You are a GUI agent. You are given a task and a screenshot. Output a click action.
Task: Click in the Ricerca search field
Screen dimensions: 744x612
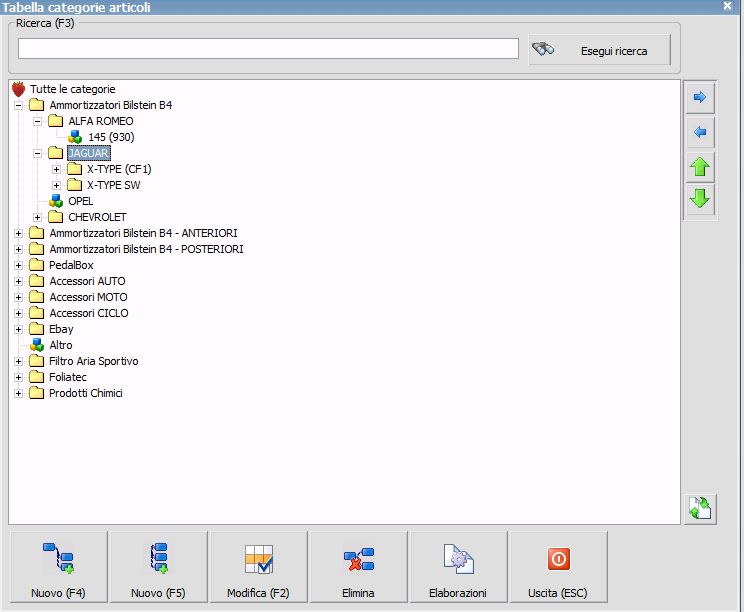coord(268,49)
